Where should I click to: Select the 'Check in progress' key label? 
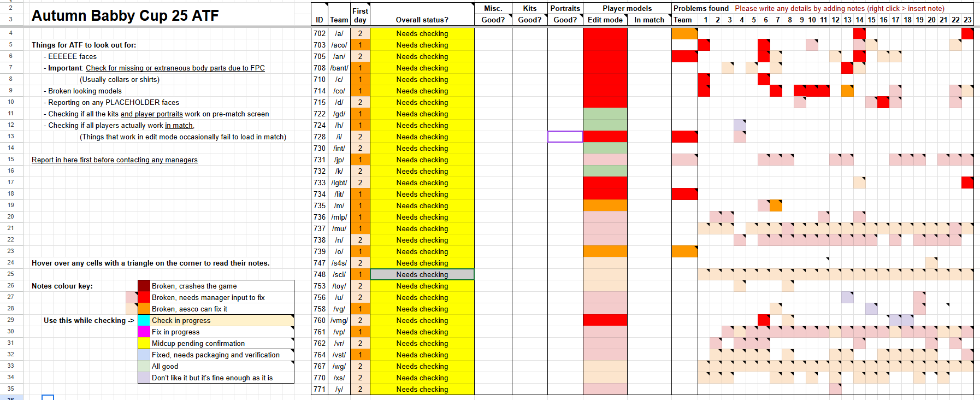tap(222, 320)
